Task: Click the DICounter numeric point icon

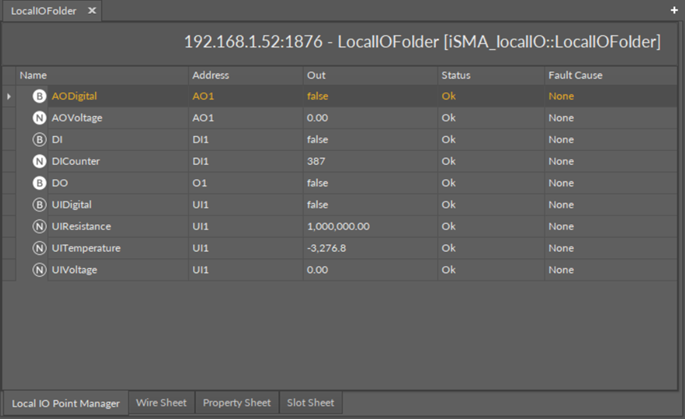Action: (x=39, y=161)
